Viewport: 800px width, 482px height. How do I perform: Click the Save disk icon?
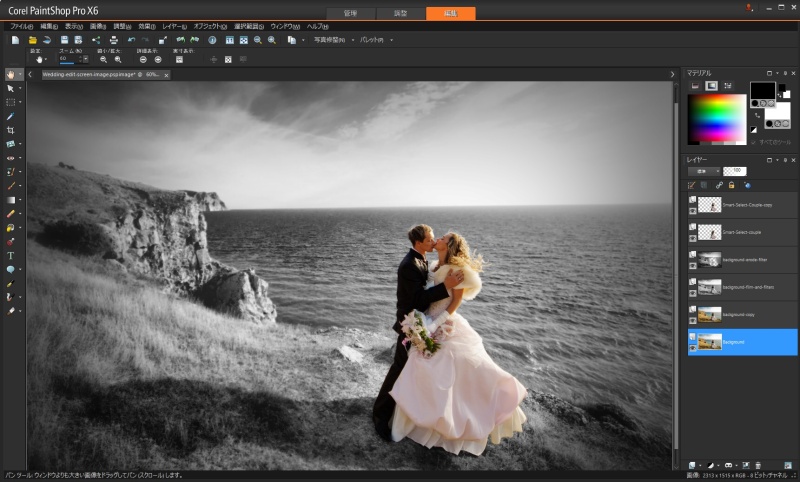(x=64, y=40)
